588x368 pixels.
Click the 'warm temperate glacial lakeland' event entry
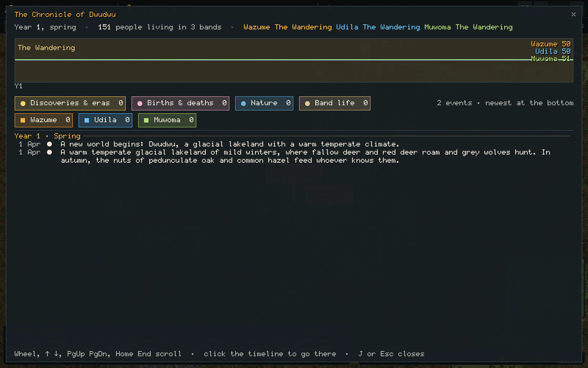(x=305, y=156)
